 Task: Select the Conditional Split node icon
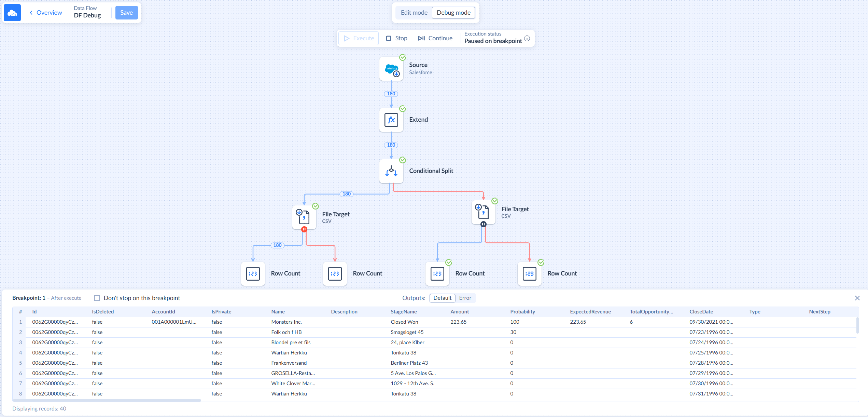click(x=391, y=171)
